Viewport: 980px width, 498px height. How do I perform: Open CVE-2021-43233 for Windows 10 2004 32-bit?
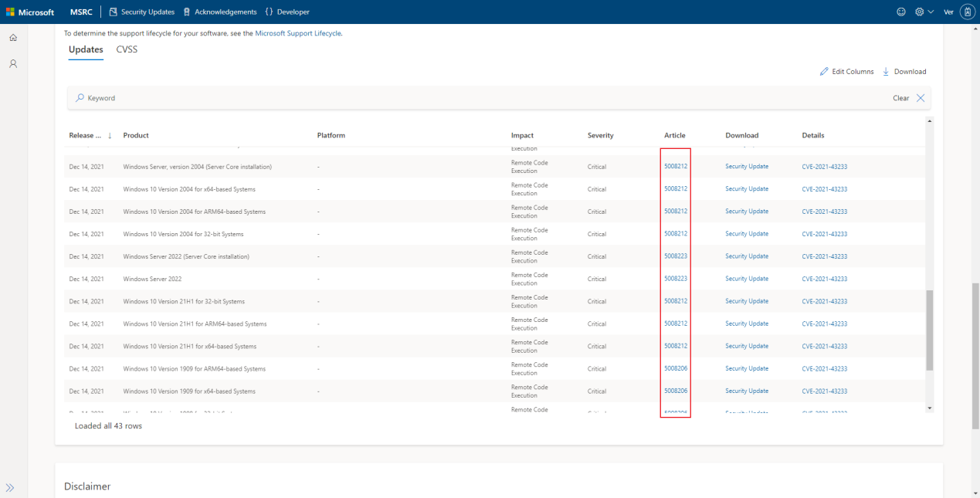(825, 234)
